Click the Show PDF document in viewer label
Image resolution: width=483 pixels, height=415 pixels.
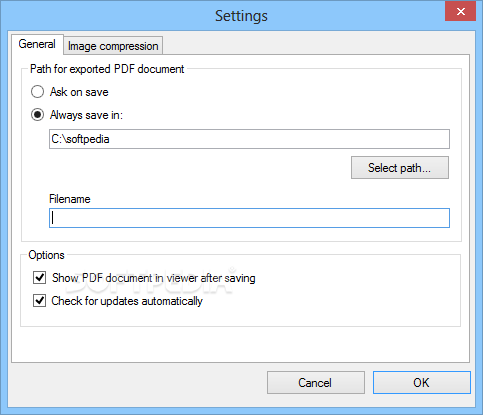154,278
